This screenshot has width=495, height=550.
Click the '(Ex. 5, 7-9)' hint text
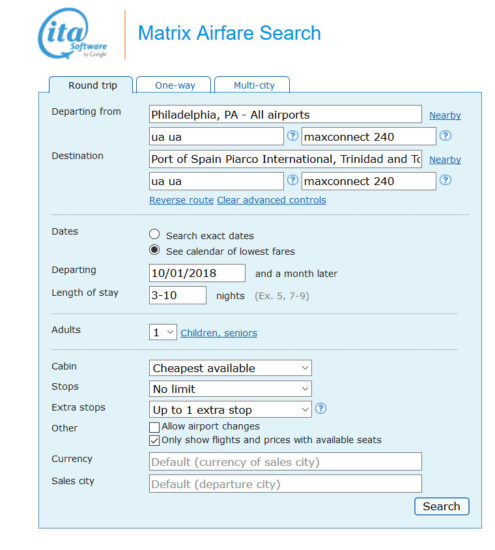coord(282,296)
